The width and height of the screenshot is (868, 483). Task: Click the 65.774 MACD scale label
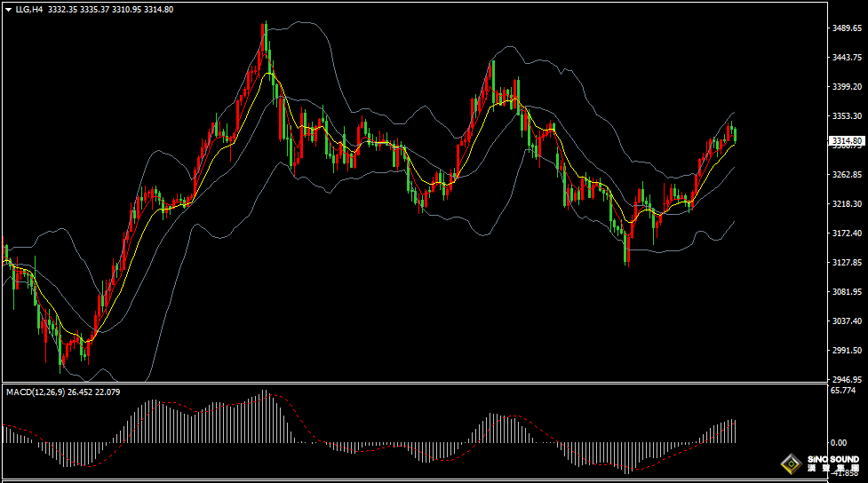(842, 390)
